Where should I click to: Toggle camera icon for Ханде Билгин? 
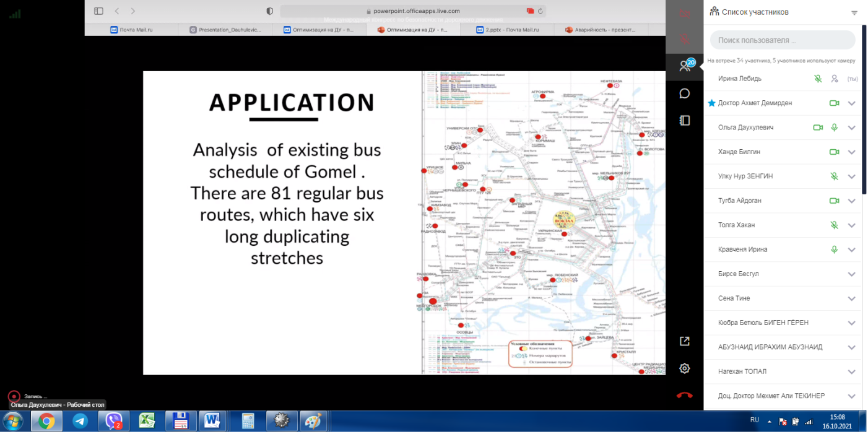[x=834, y=152]
